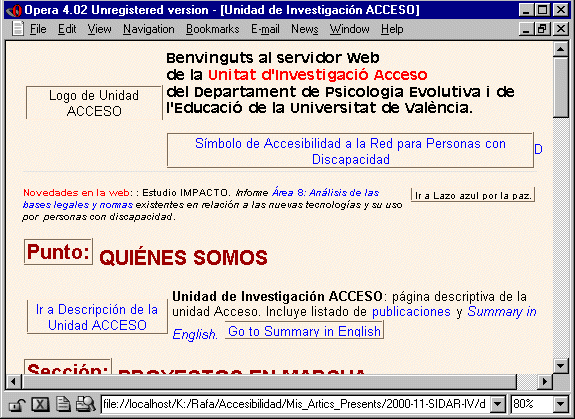Open the Bookmarks menu
This screenshot has height=419, width=575.
[212, 29]
